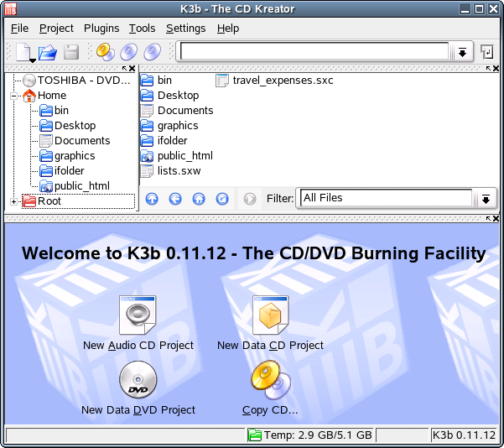Viewport: 504px width, 448px height.
Task: Click the Go button beside location bar
Action: coord(487,52)
